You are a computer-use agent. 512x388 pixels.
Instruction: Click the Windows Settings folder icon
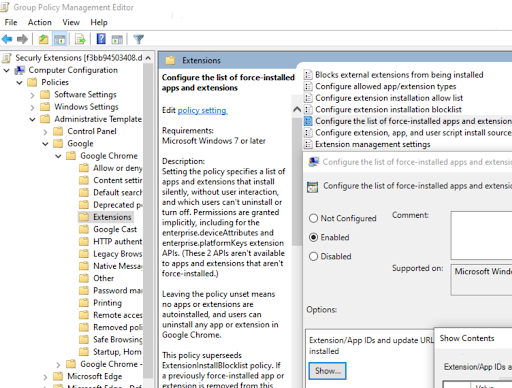pyautogui.click(x=45, y=107)
